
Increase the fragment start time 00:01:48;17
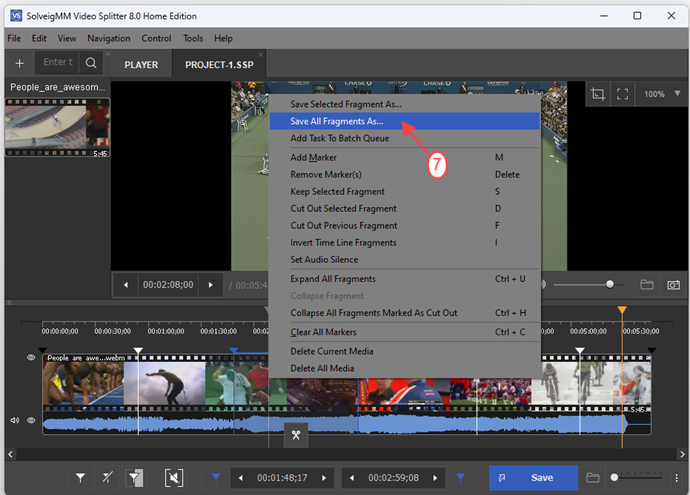pyautogui.click(x=324, y=478)
